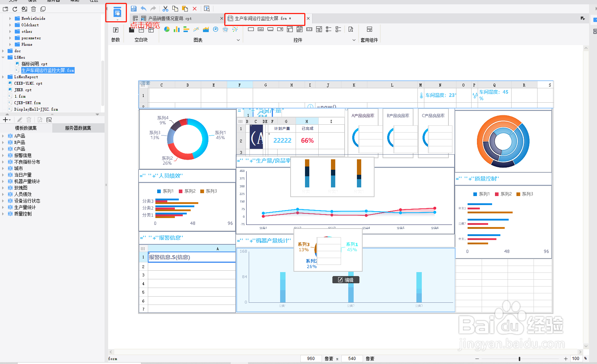Image resolution: width=597 pixels, height=364 pixels.
Task: Select the multi-layer donut chart component
Action: [x=503, y=141]
